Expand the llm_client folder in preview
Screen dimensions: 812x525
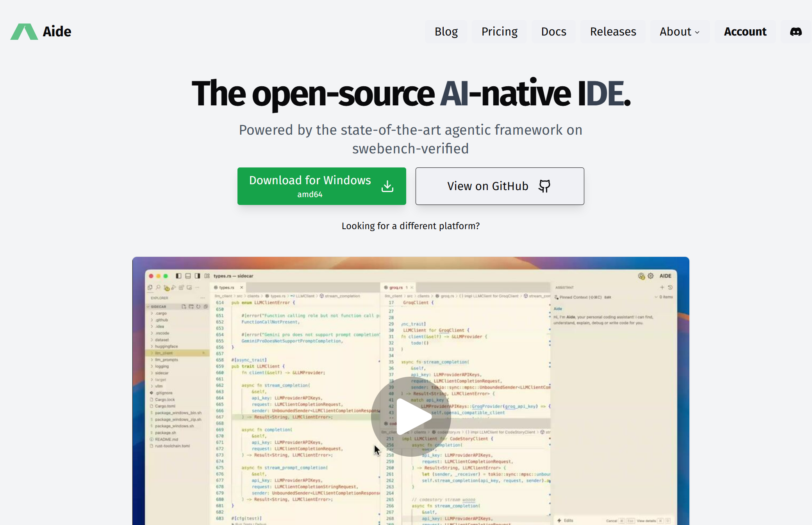(x=164, y=353)
